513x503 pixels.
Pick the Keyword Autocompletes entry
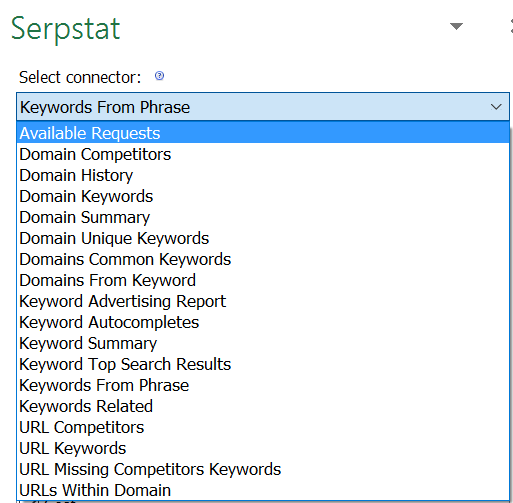pyautogui.click(x=263, y=322)
